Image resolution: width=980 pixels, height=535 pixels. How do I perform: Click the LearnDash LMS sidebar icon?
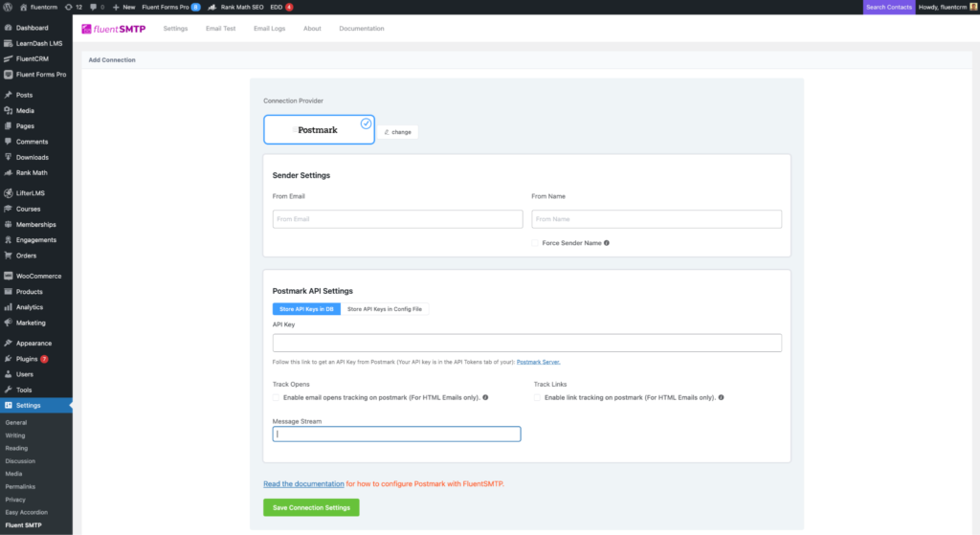pyautogui.click(x=8, y=43)
